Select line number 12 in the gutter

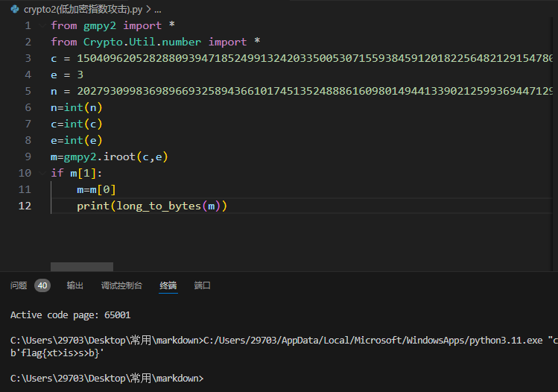27,206
